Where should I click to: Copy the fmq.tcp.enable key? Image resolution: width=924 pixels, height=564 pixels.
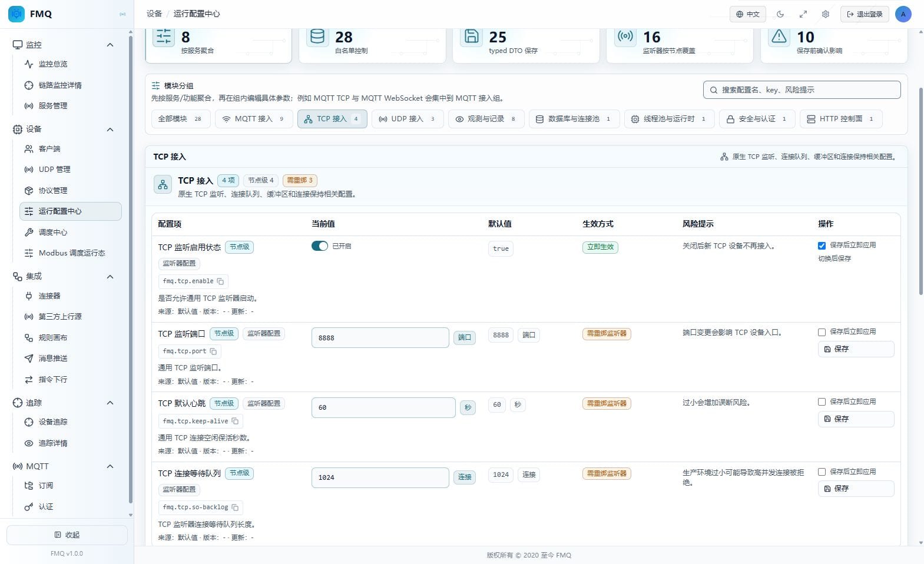(220, 281)
